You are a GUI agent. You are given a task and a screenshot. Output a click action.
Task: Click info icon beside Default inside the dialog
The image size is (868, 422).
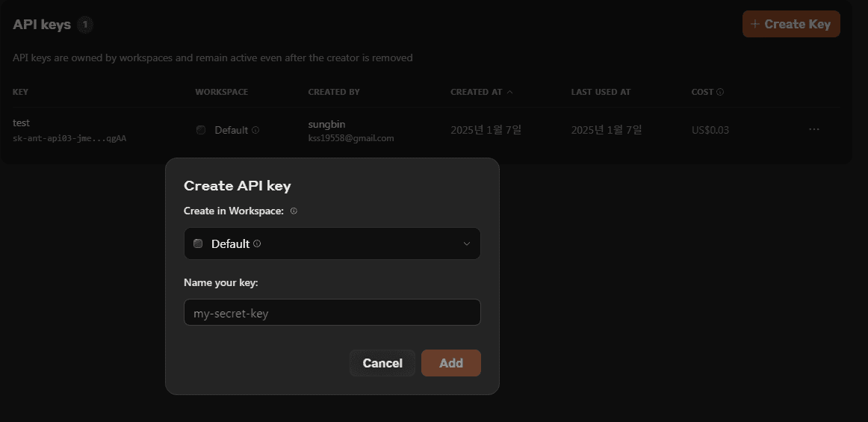click(x=257, y=243)
